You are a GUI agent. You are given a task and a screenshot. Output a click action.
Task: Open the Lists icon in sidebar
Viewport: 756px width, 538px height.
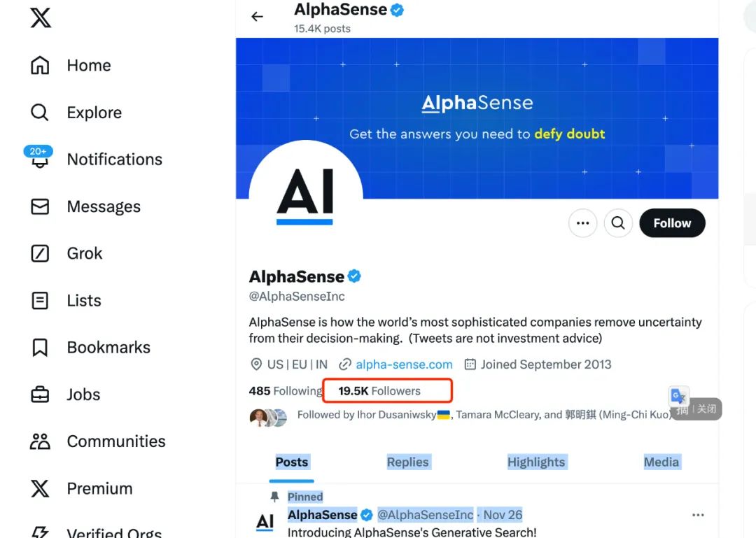40,300
